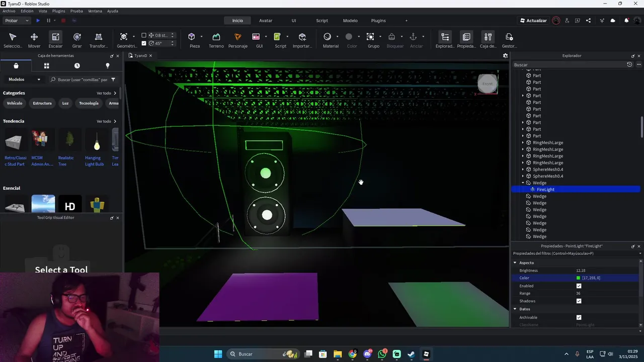The height and width of the screenshot is (362, 644).
Task: Toggle the Propiedades panel button
Action: [x=466, y=40]
